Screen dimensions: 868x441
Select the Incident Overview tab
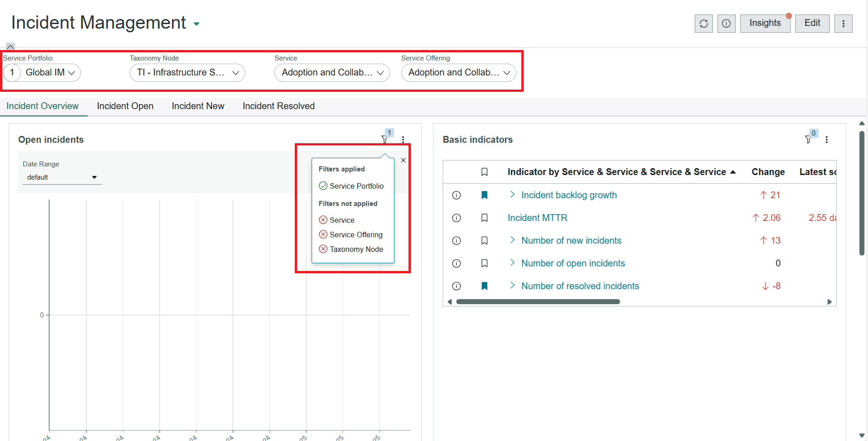pos(43,106)
